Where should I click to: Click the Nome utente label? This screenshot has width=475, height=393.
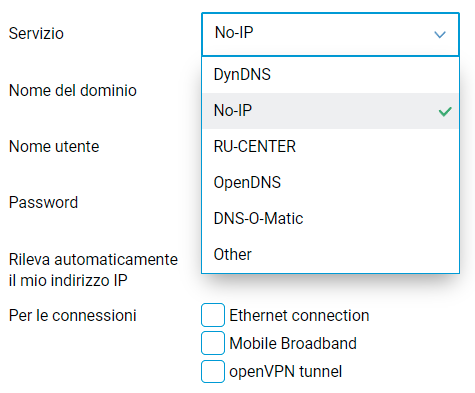click(x=54, y=146)
